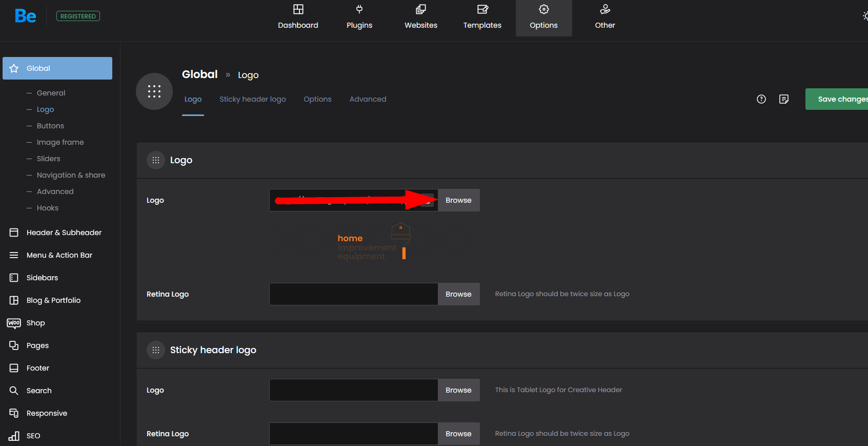
Task: Click the Websites copy icon
Action: tap(421, 9)
